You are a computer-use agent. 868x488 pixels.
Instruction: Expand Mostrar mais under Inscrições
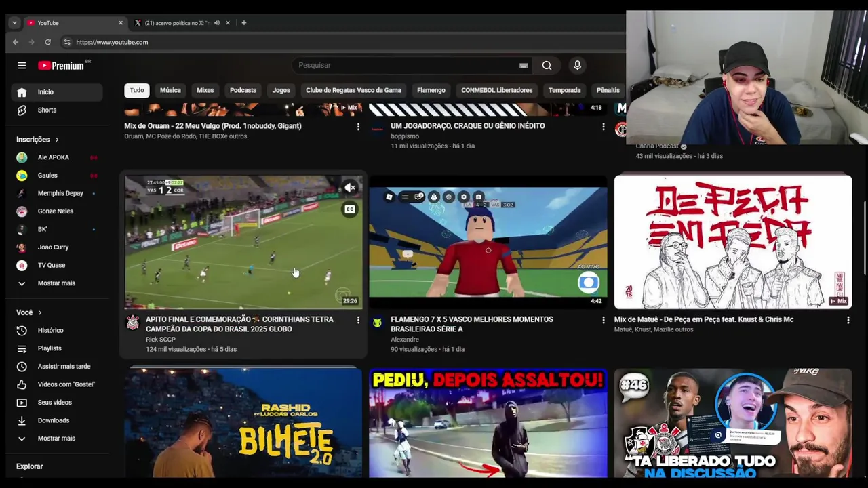[x=57, y=283]
